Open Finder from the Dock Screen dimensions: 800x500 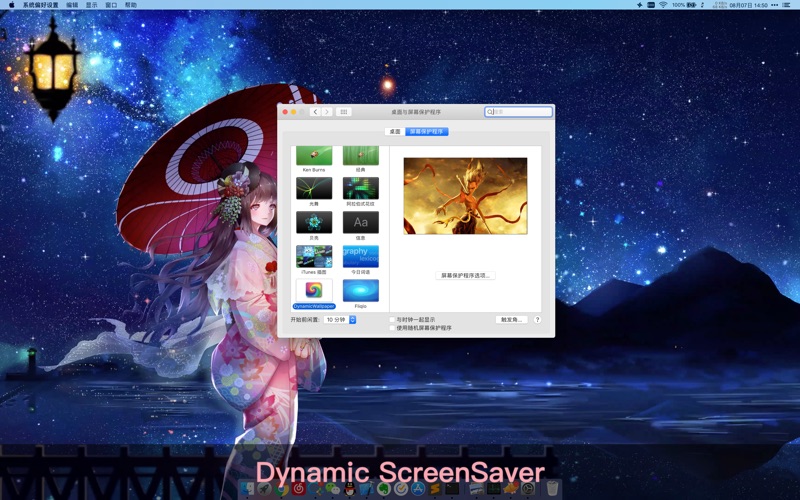(247, 489)
